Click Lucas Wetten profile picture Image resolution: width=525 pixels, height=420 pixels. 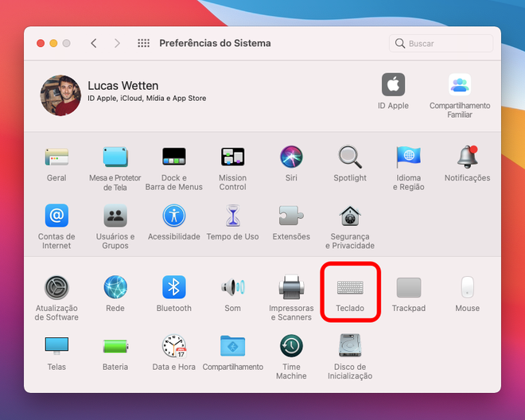(60, 95)
